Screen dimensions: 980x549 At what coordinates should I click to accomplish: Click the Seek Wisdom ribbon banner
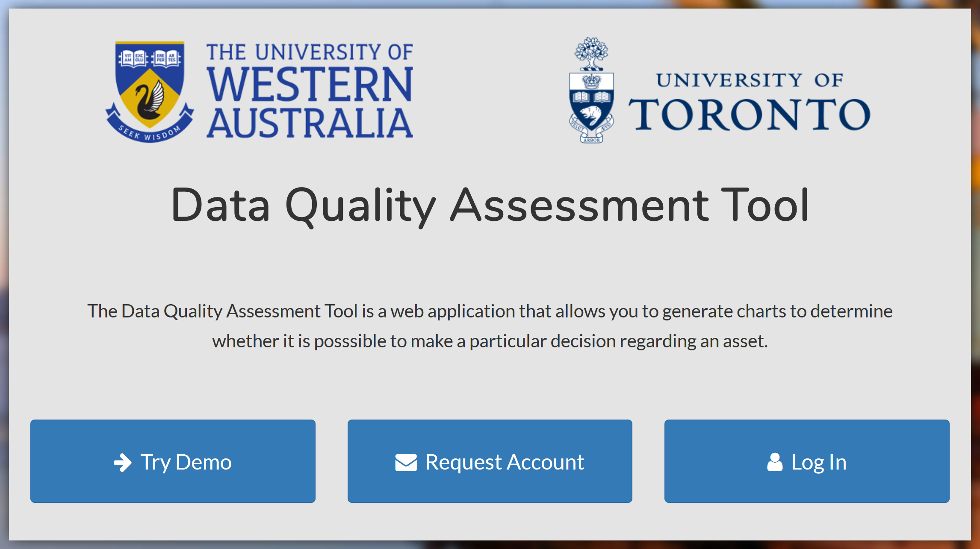(150, 127)
